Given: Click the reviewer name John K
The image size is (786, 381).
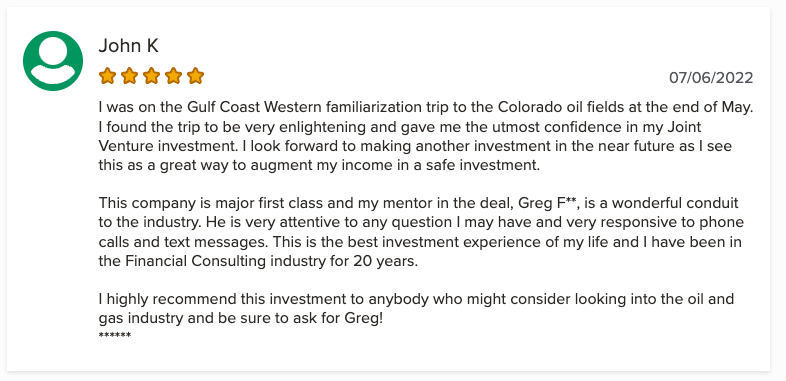Looking at the screenshot, I should (x=128, y=46).
